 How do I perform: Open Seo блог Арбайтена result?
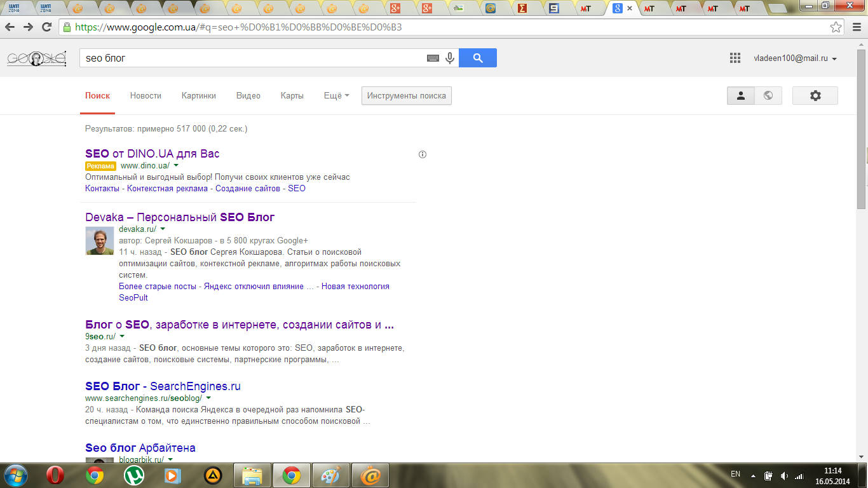tap(140, 448)
